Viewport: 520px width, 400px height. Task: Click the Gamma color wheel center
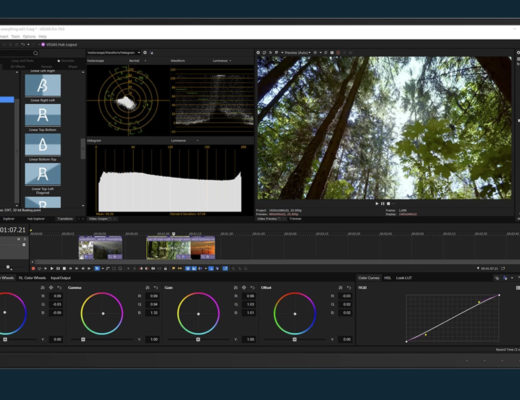[103, 314]
